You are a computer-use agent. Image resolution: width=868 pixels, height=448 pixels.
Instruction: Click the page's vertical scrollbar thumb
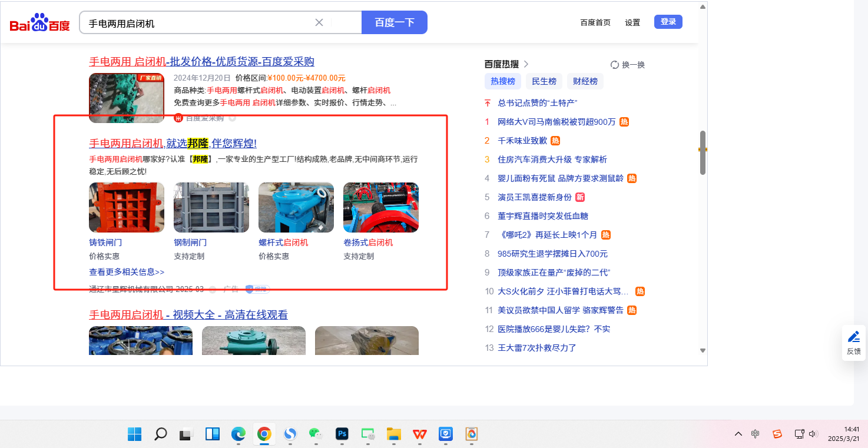pos(703,152)
